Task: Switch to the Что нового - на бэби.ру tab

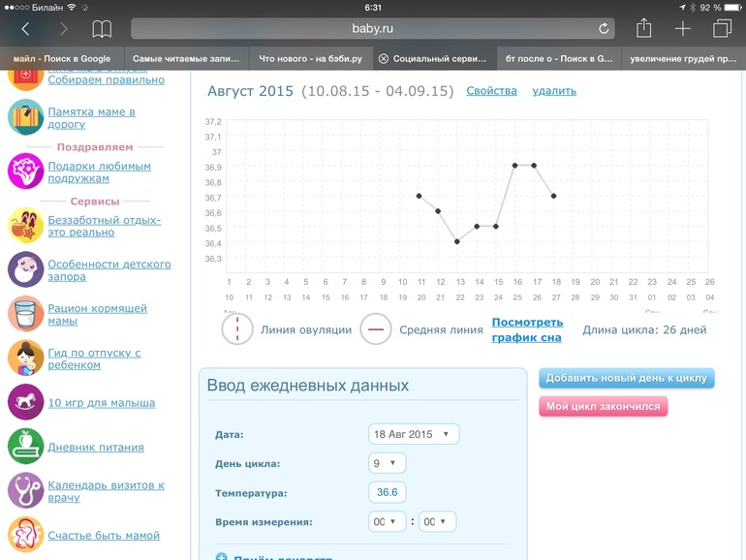Action: (310, 59)
